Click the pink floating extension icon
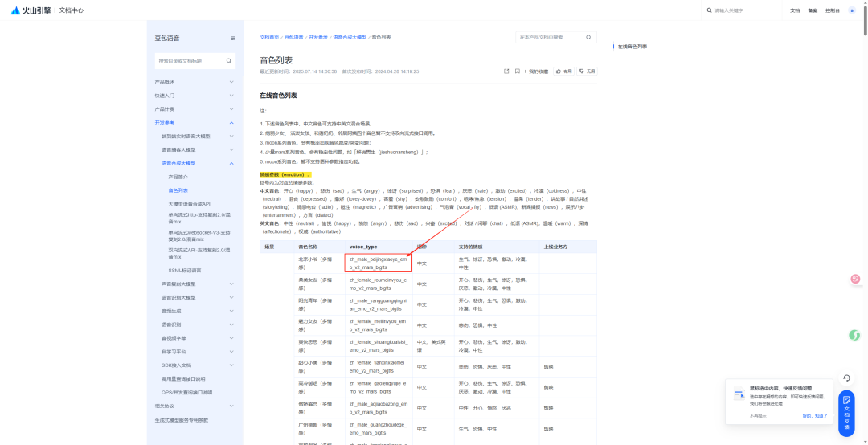This screenshot has width=868, height=445. (x=855, y=280)
